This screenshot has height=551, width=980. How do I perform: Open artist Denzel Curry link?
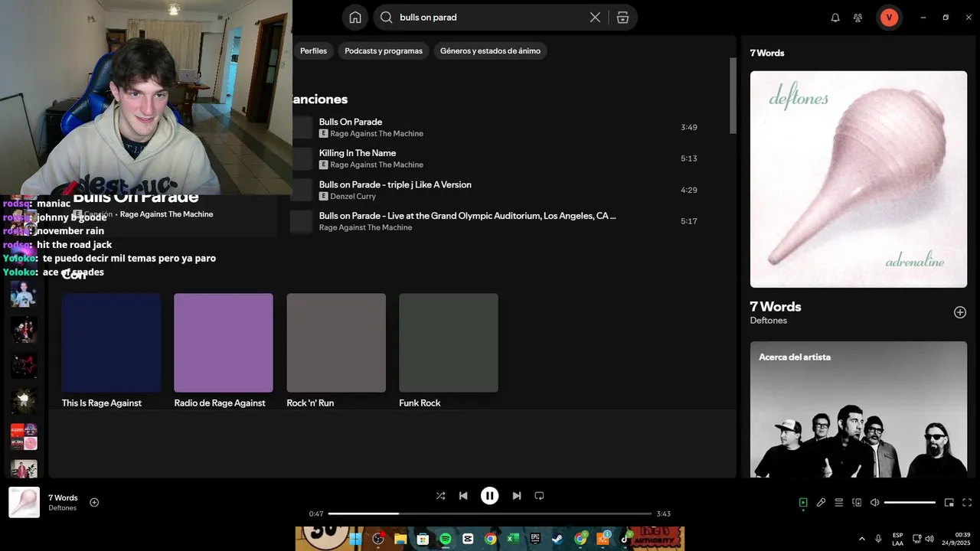(x=353, y=197)
